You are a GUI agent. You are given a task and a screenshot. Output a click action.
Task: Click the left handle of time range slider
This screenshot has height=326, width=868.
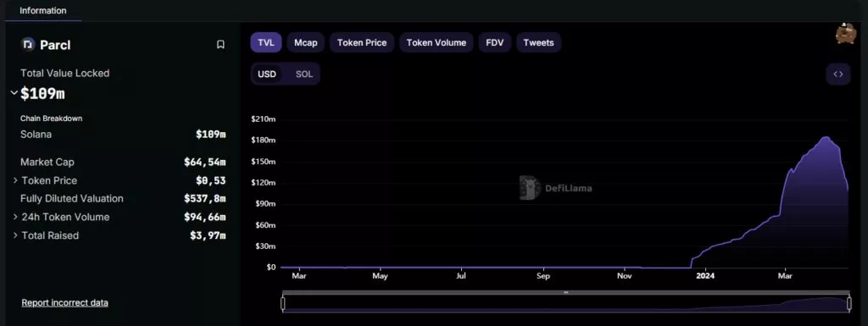[283, 303]
